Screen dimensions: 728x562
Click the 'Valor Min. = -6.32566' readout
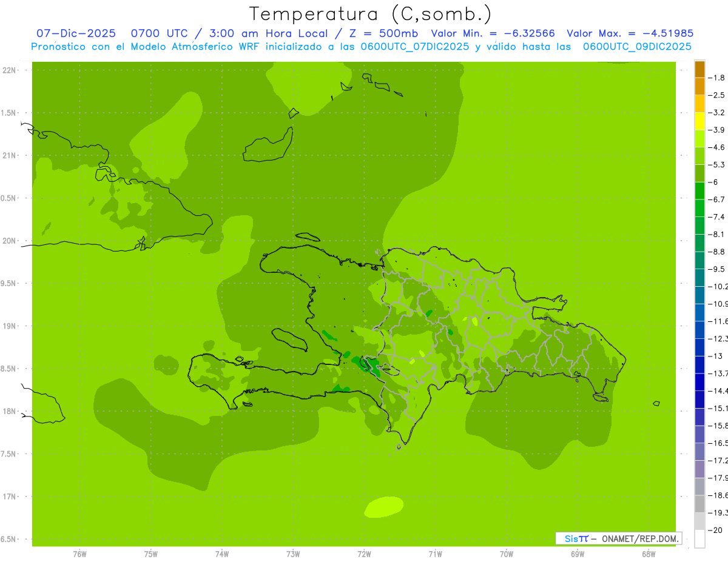(493, 33)
